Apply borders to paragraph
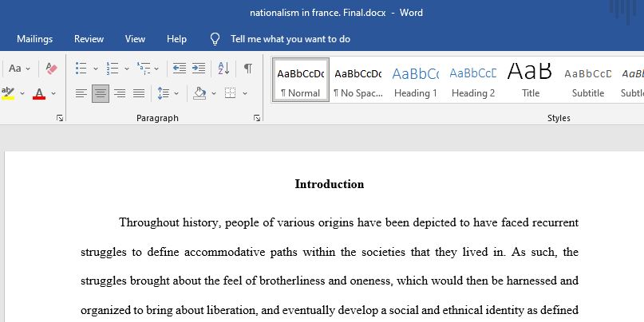This screenshot has height=322, width=644. pos(231,93)
